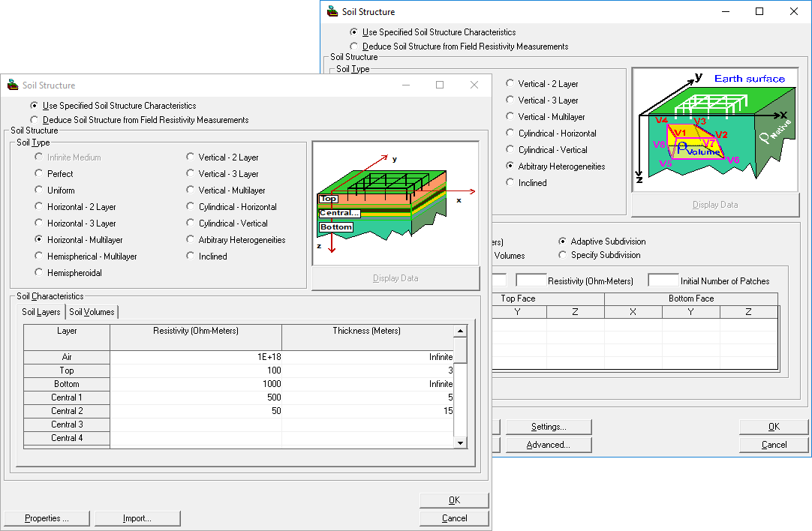
Task: Open the Settings dialog
Action: coord(548,426)
